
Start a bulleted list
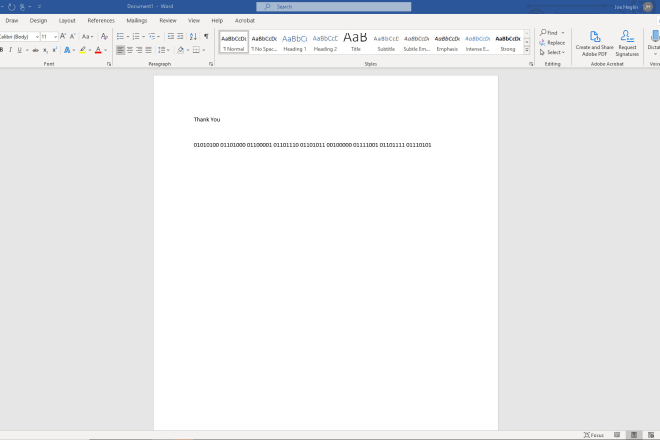120,37
